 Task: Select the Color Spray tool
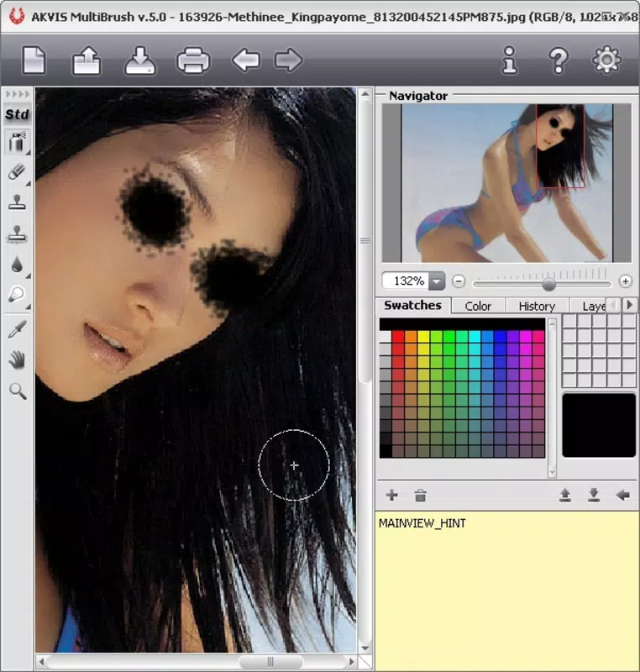click(17, 142)
